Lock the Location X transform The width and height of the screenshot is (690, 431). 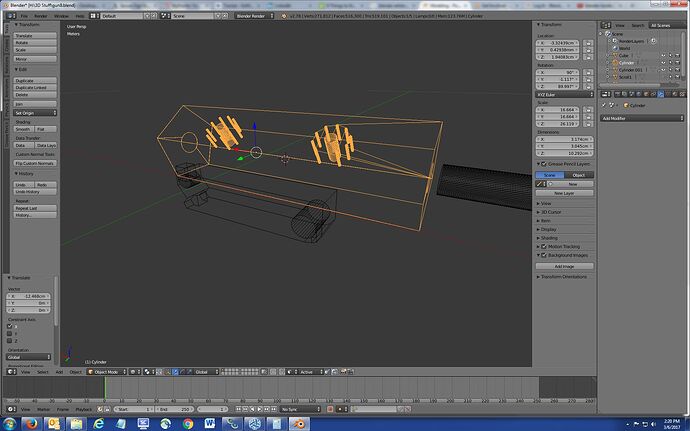[587, 43]
